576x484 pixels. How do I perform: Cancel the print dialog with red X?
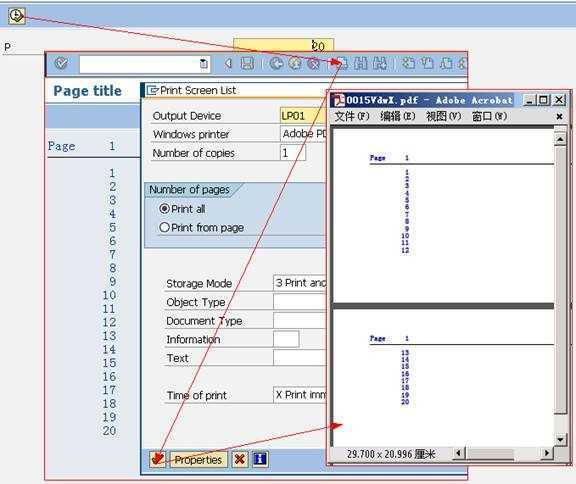tap(240, 459)
